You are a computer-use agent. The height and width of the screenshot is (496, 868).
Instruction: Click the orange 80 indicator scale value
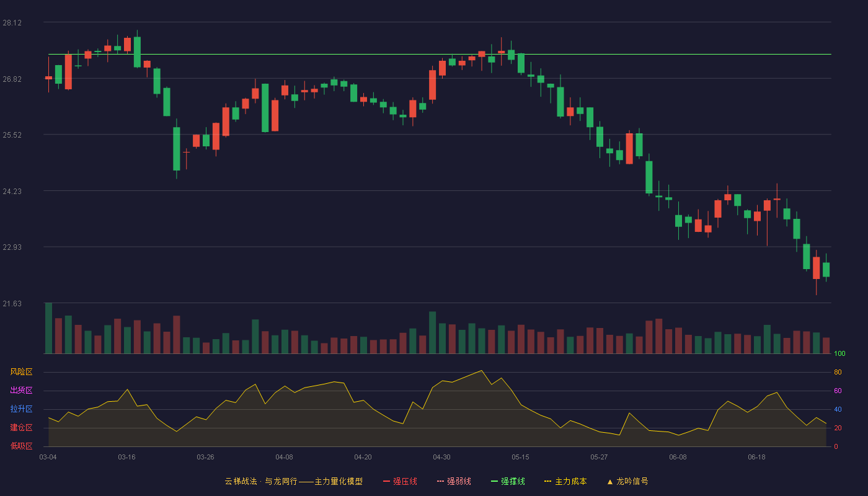[838, 372]
